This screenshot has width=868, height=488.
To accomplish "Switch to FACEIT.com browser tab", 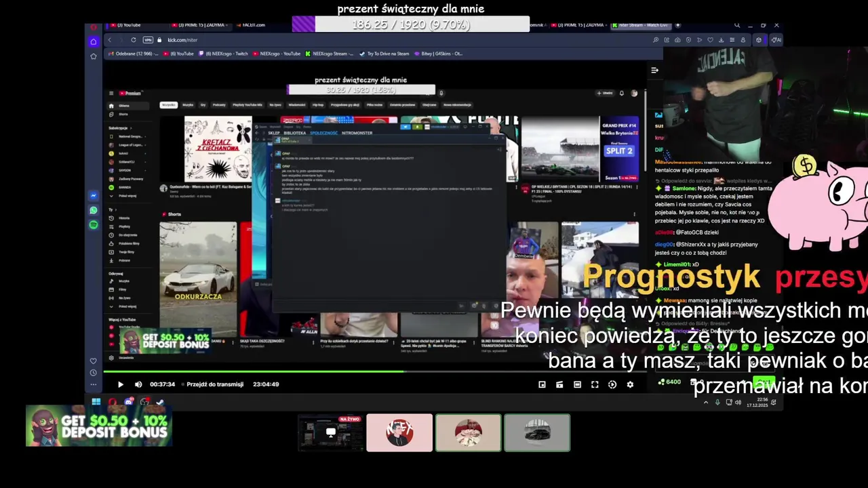I will [254, 25].
